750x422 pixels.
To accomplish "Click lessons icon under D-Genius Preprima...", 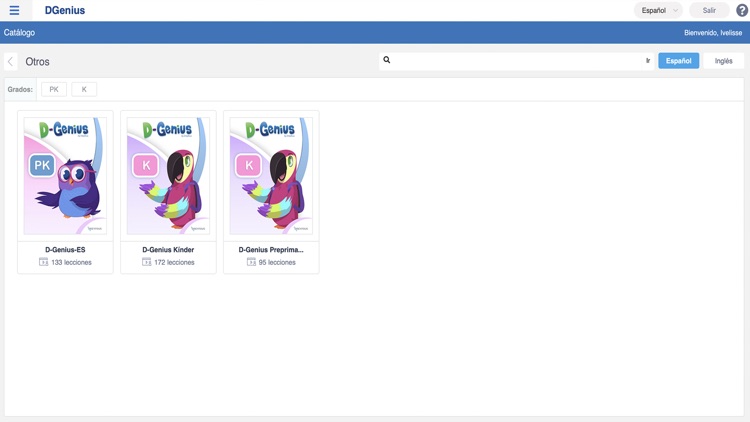I will (251, 262).
